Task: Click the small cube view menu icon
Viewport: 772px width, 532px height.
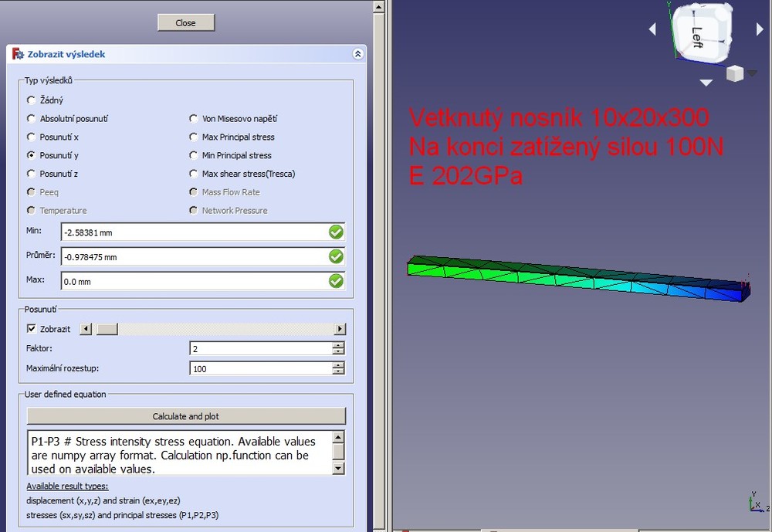Action: click(x=735, y=73)
